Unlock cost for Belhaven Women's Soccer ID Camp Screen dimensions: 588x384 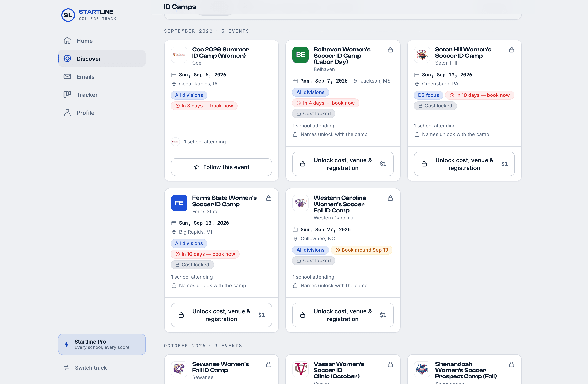pos(343,164)
